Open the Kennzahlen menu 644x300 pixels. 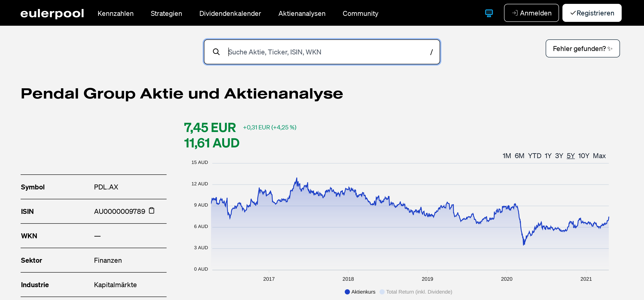point(116,13)
